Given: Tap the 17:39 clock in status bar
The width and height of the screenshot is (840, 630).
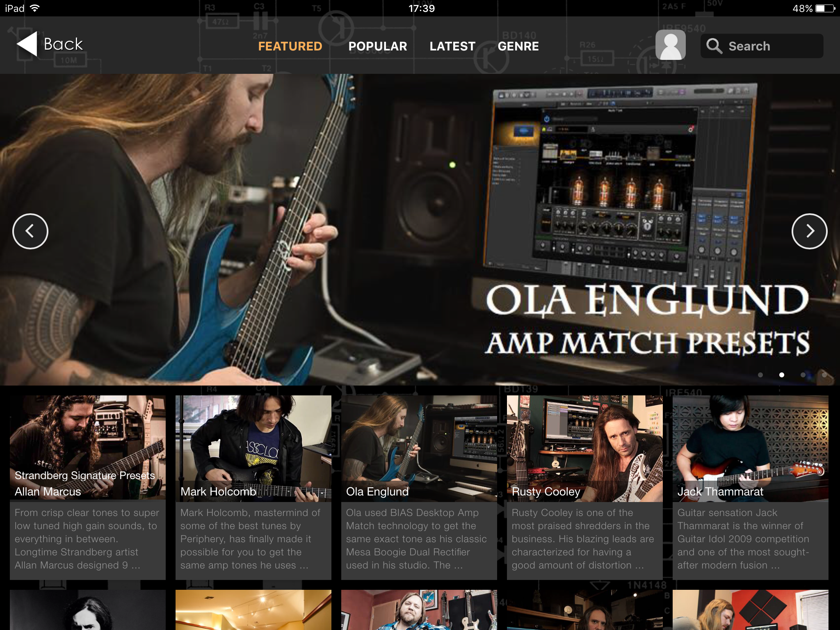Looking at the screenshot, I should pyautogui.click(x=422, y=8).
